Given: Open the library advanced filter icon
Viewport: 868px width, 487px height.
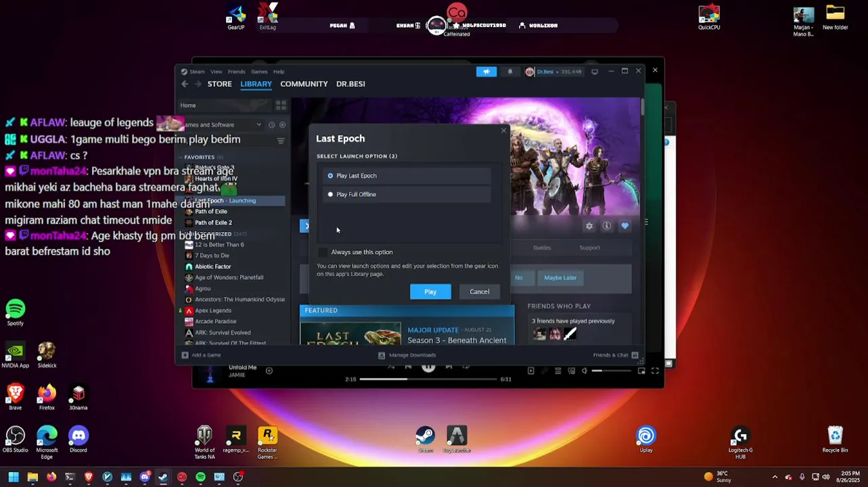Looking at the screenshot, I should click(281, 141).
